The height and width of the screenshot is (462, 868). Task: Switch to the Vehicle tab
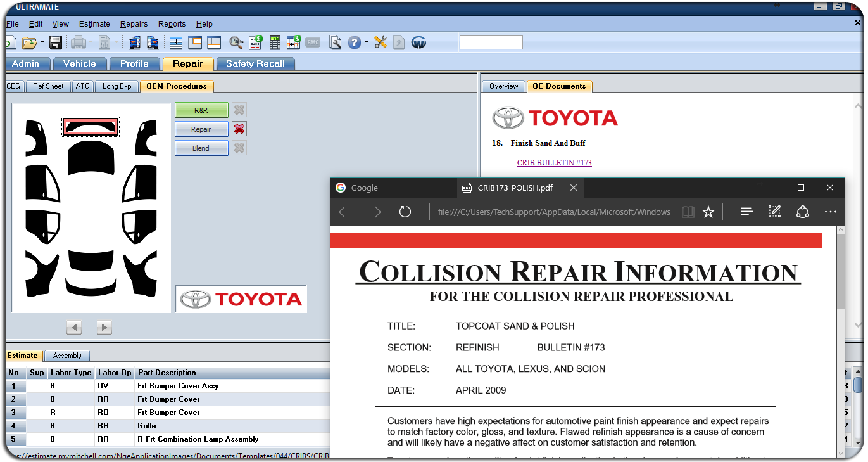click(80, 63)
